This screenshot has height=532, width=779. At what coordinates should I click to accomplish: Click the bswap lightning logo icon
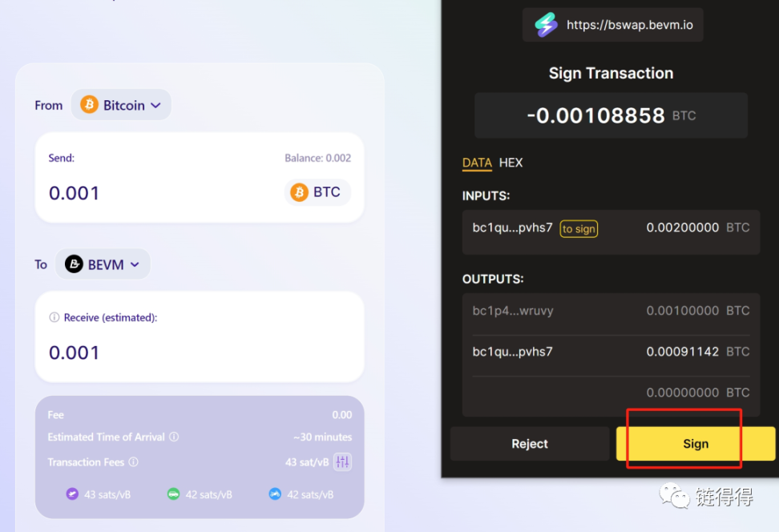pyautogui.click(x=546, y=25)
